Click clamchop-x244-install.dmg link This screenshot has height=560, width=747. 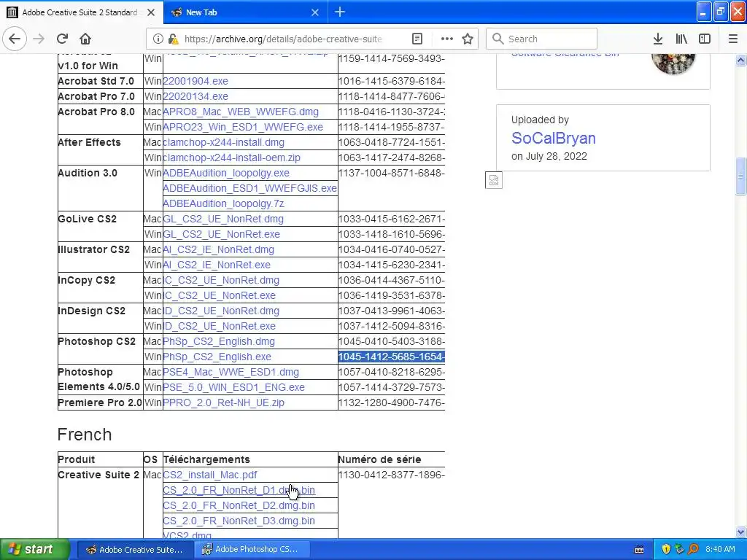click(x=223, y=142)
